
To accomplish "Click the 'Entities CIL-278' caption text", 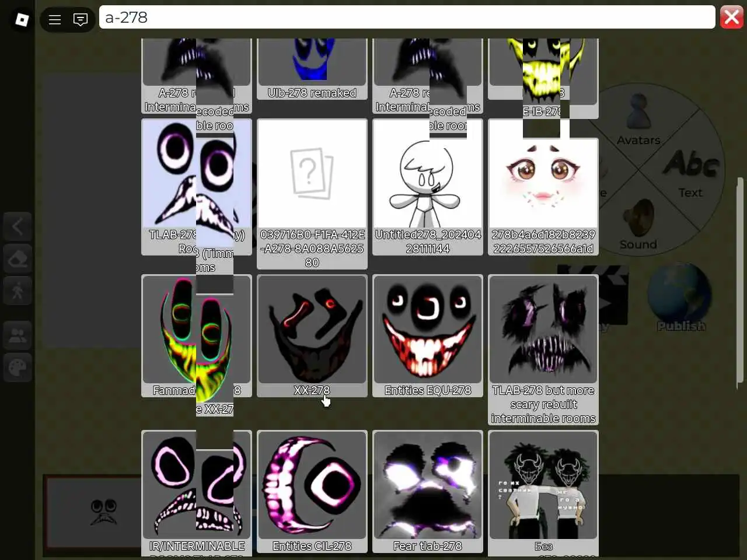I will [x=312, y=546].
